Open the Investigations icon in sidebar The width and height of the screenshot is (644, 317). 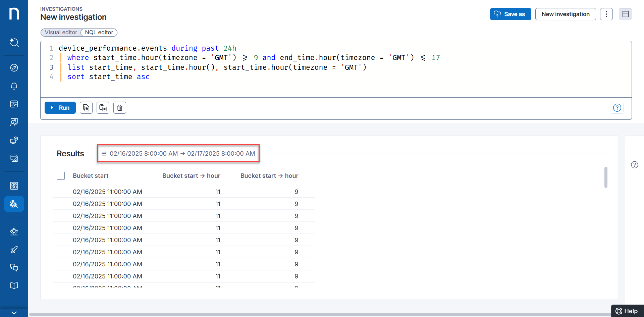(x=14, y=204)
